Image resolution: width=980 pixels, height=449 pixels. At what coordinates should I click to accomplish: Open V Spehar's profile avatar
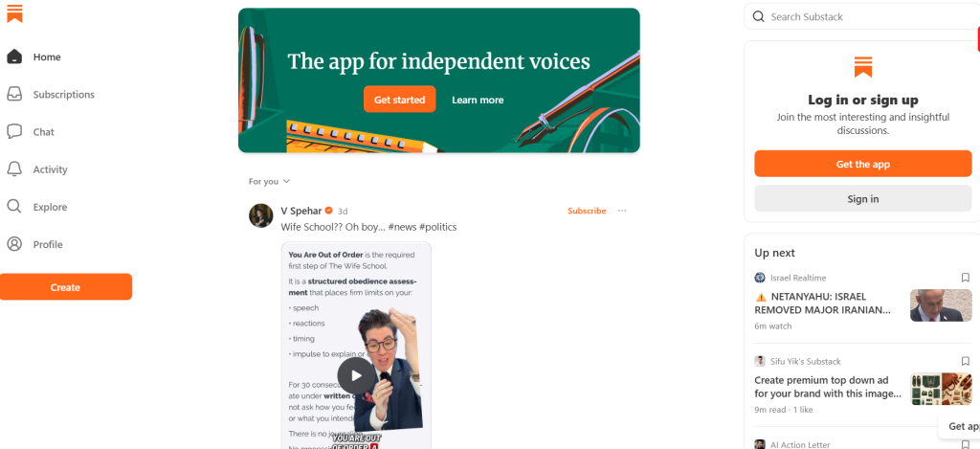(260, 215)
